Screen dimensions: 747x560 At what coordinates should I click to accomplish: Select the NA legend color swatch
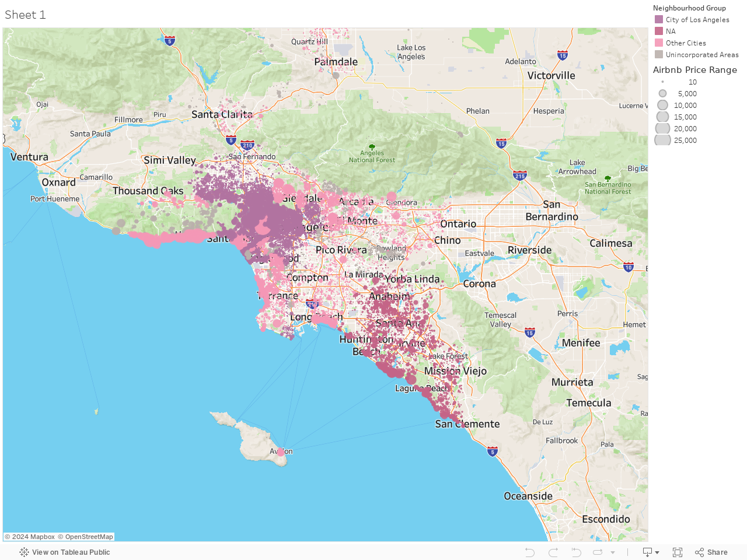point(659,31)
